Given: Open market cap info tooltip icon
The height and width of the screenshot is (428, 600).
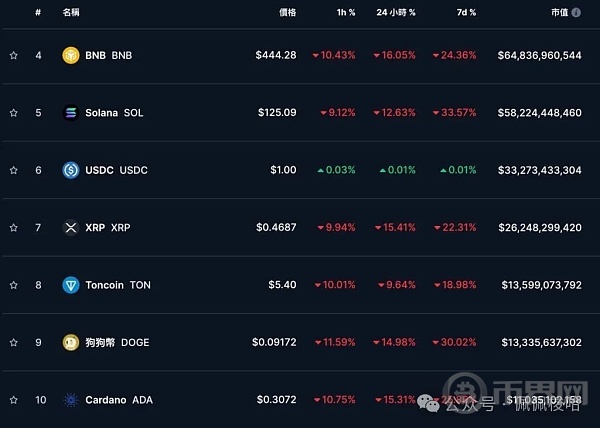Looking at the screenshot, I should click(x=576, y=13).
